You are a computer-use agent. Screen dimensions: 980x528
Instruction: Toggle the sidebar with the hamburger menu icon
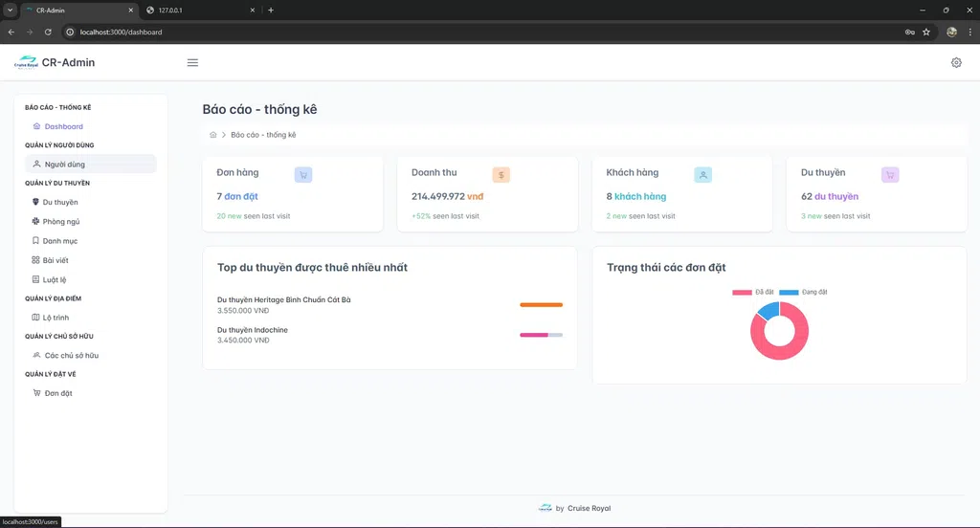[192, 62]
